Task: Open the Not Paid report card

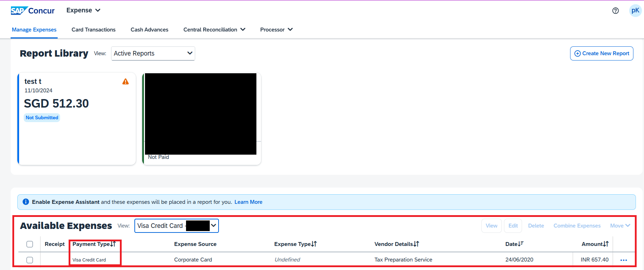Action: 202,119
